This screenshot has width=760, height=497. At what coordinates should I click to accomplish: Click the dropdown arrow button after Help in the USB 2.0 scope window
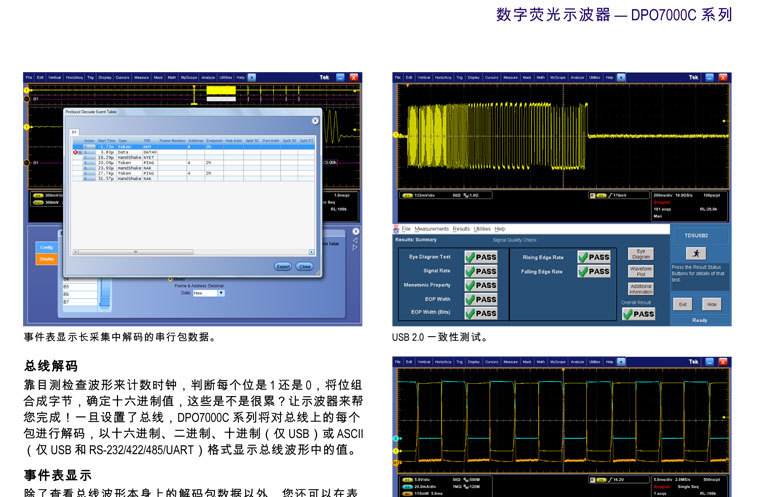click(x=621, y=77)
